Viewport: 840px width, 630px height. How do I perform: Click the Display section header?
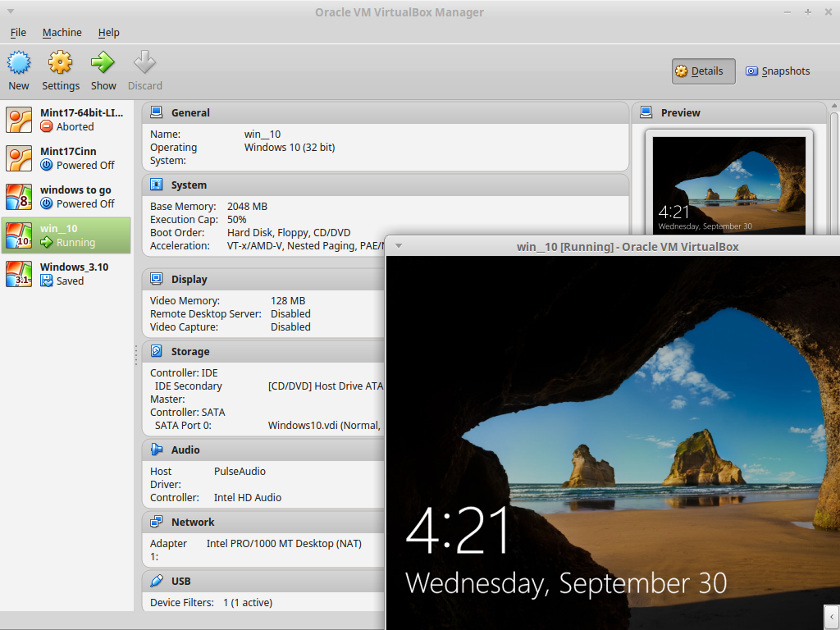(x=189, y=279)
